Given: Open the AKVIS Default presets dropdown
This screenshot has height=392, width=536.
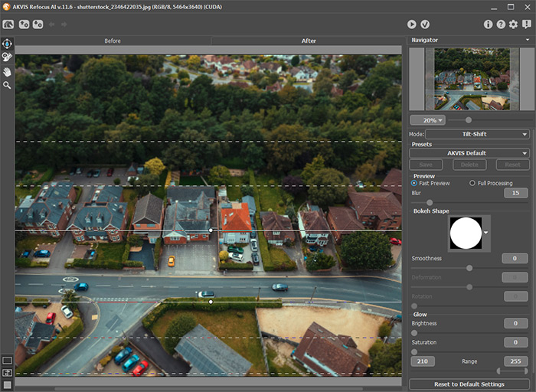Looking at the screenshot, I should click(x=469, y=153).
